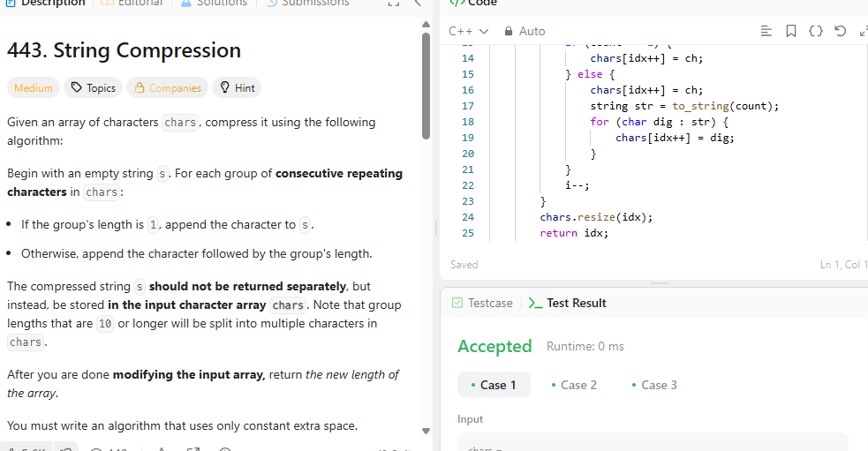Image resolution: width=868 pixels, height=451 pixels.
Task: Click the description scrollbar down arrow
Action: click(426, 431)
